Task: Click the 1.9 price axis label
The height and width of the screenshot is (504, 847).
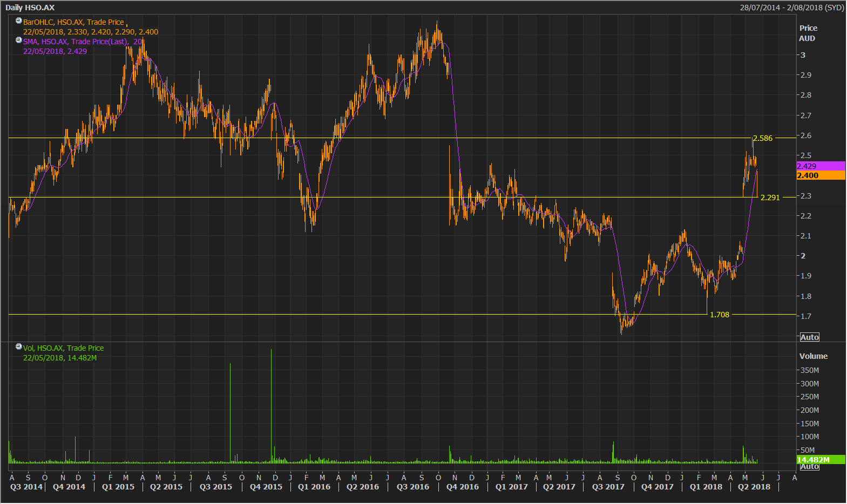Action: 806,276
